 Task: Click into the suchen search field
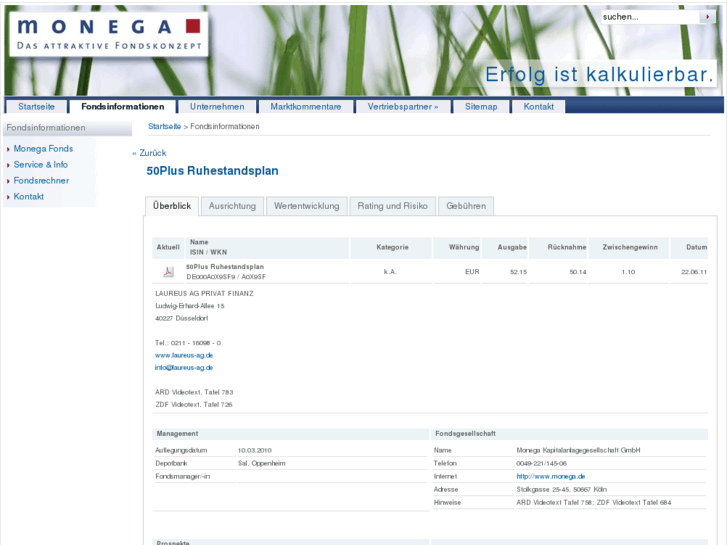(x=650, y=17)
